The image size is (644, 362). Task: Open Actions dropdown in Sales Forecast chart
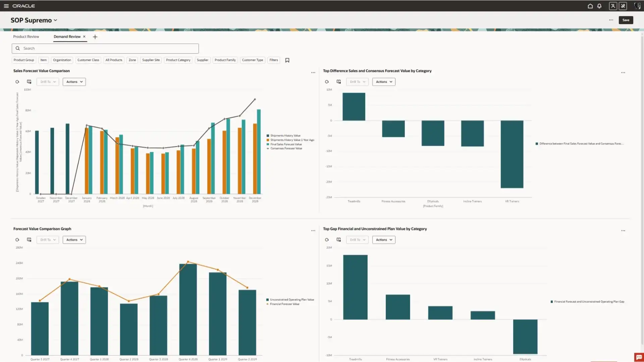[74, 82]
